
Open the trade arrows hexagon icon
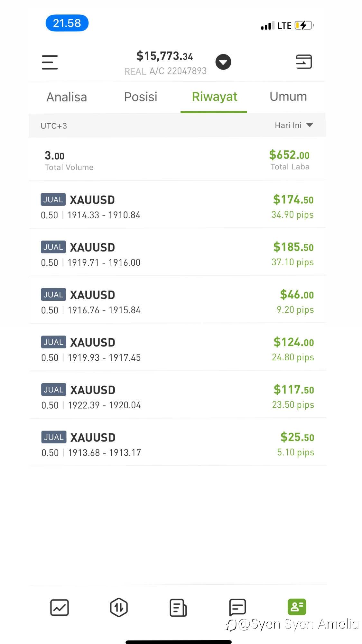point(119,607)
